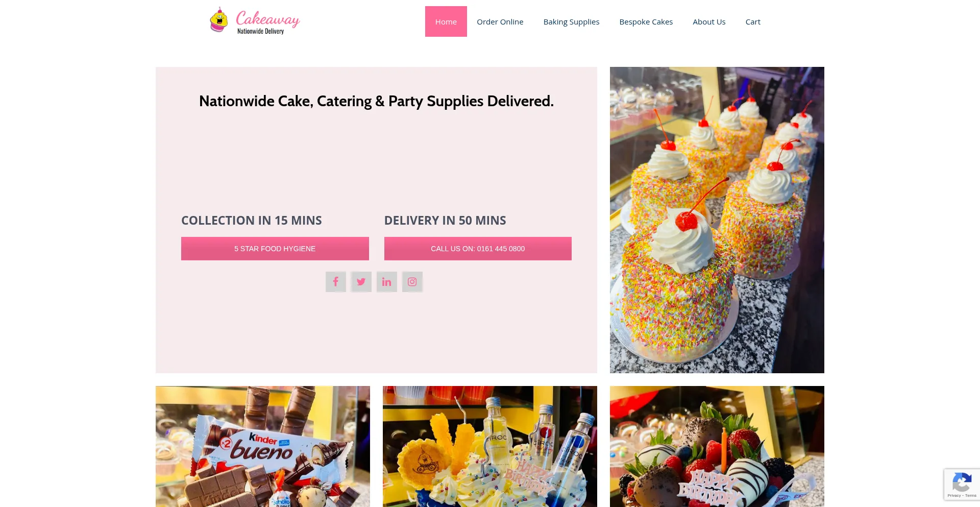This screenshot has height=507, width=980.
Task: Open the Instagram social icon
Action: pyautogui.click(x=412, y=282)
